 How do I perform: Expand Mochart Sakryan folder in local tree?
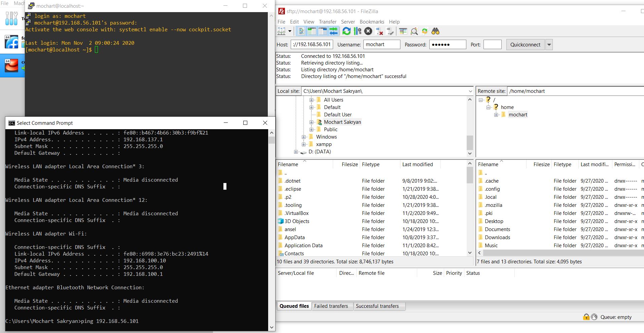(312, 122)
